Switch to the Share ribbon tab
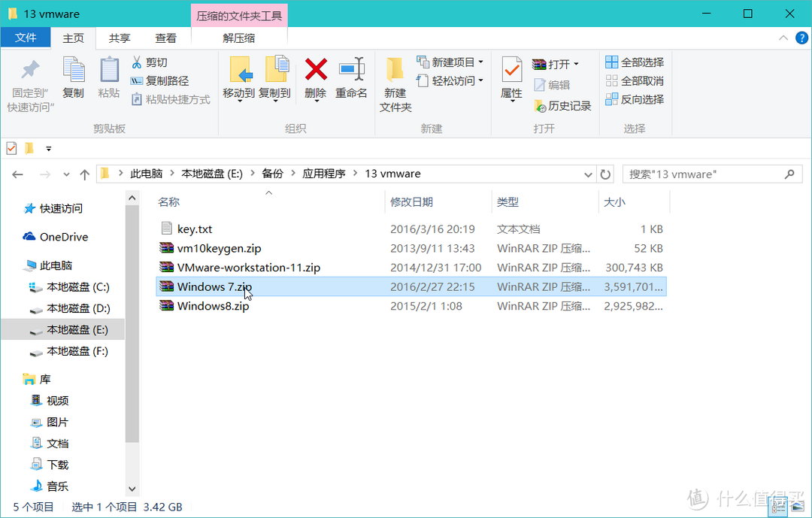812x518 pixels. tap(120, 38)
